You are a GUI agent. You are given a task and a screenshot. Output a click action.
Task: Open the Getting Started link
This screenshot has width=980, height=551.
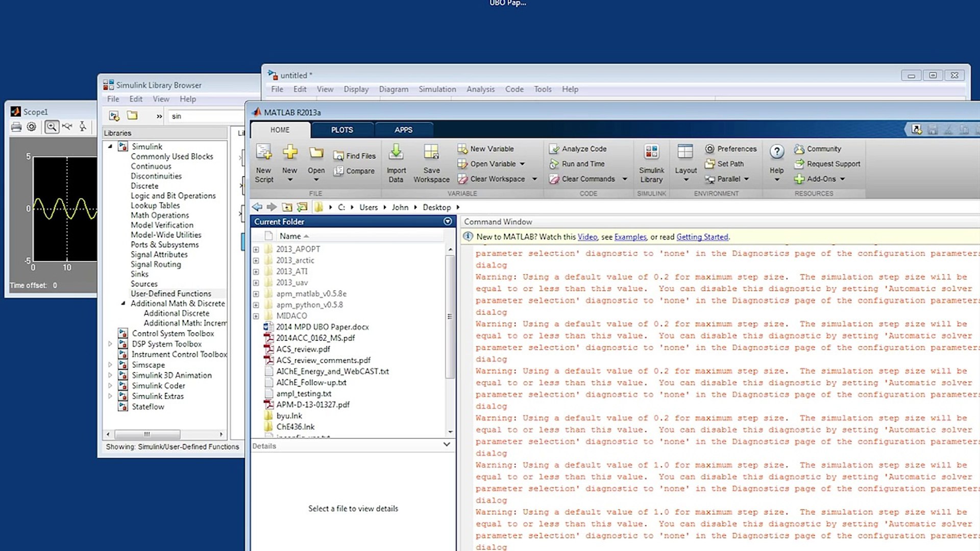(702, 237)
